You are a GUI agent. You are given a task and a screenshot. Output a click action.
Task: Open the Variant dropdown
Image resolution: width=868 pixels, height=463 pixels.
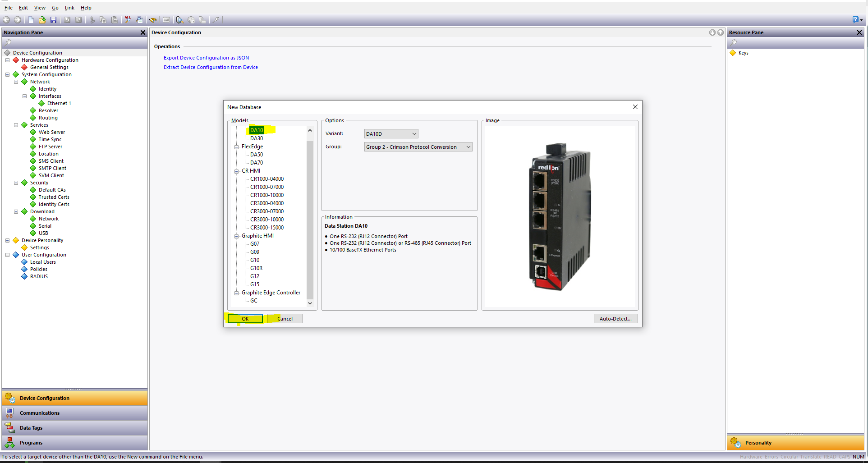pyautogui.click(x=391, y=134)
